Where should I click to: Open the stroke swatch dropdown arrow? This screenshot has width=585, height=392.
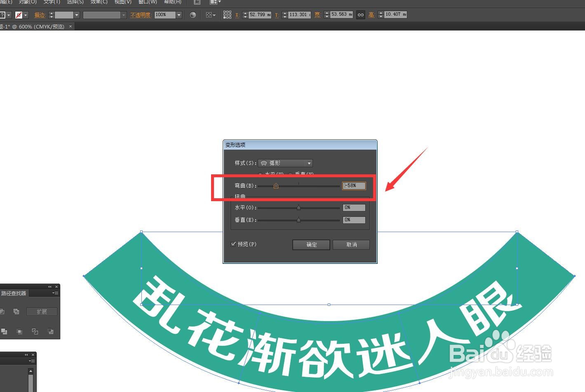click(x=26, y=15)
